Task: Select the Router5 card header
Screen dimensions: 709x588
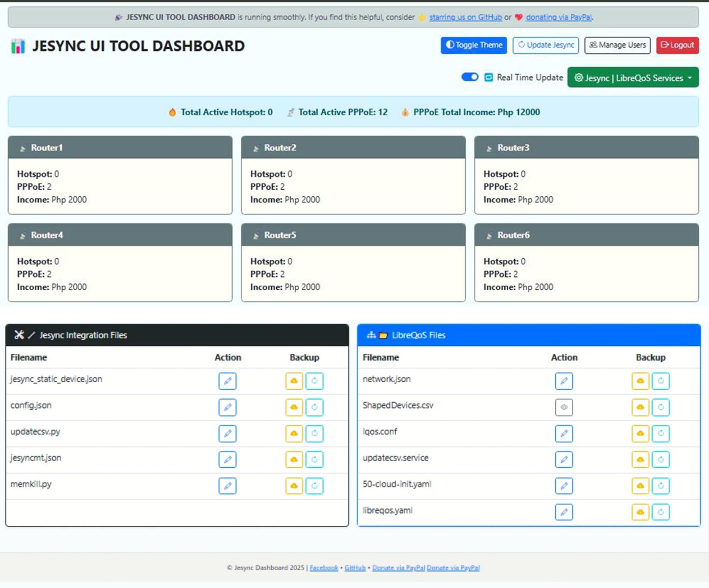Action: coord(353,235)
